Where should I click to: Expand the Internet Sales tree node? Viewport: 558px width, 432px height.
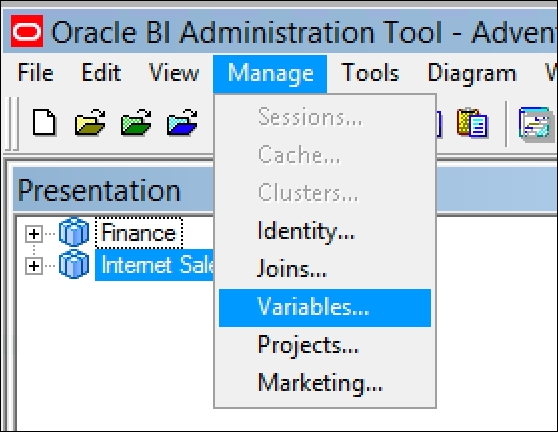point(34,266)
